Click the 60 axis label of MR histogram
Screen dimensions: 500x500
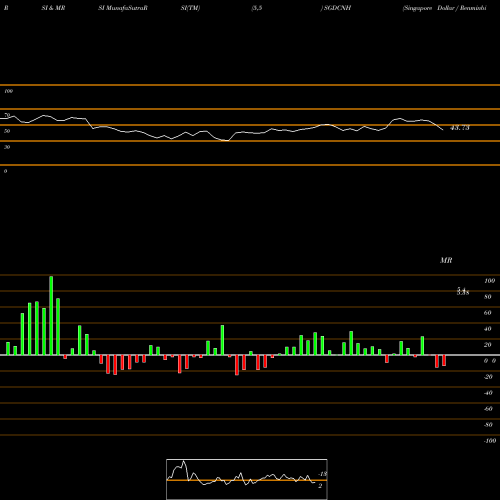coord(488,313)
